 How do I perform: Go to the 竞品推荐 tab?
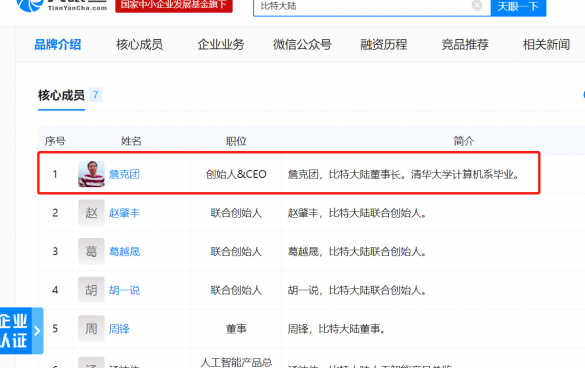(465, 45)
